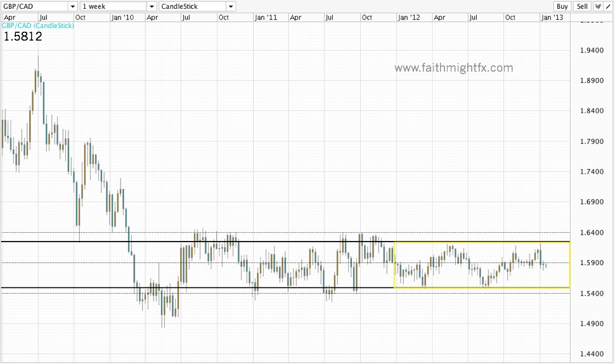Expand the GBP/CAD symbol dropdown arrow
The image size is (615, 364).
point(72,6)
